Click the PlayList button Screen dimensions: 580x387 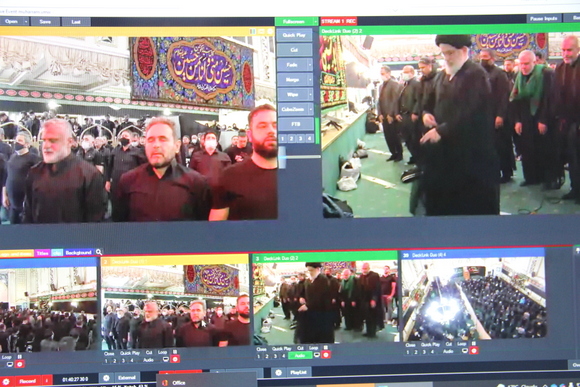[x=298, y=373]
